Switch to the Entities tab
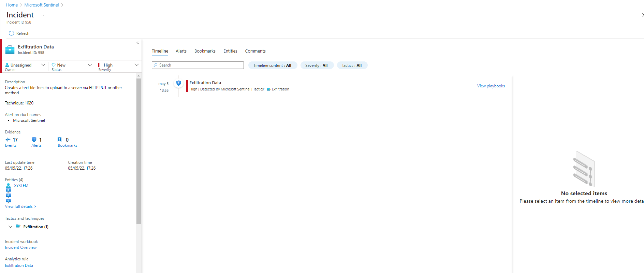This screenshot has height=273, width=644. tap(230, 51)
